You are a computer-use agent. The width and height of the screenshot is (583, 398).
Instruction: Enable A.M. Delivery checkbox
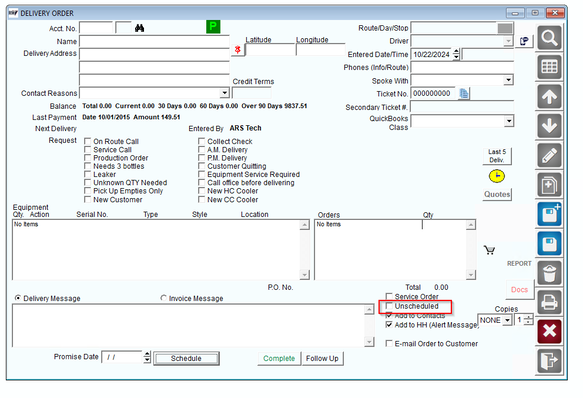tap(202, 150)
